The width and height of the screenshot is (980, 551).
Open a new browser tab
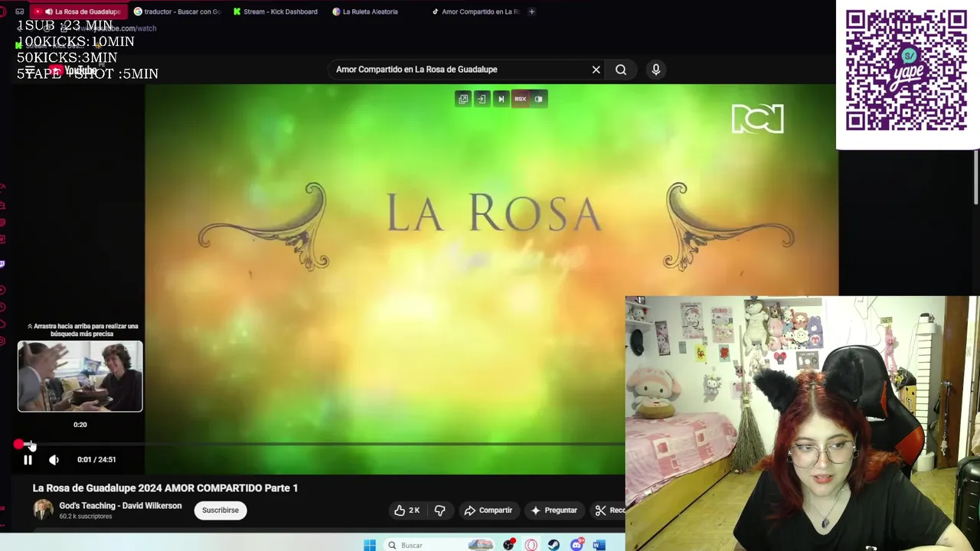[532, 11]
